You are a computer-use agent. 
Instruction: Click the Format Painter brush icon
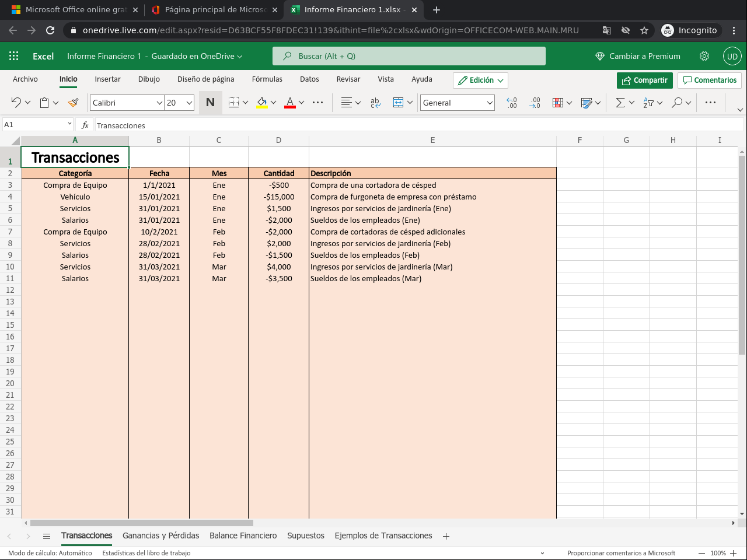point(73,103)
